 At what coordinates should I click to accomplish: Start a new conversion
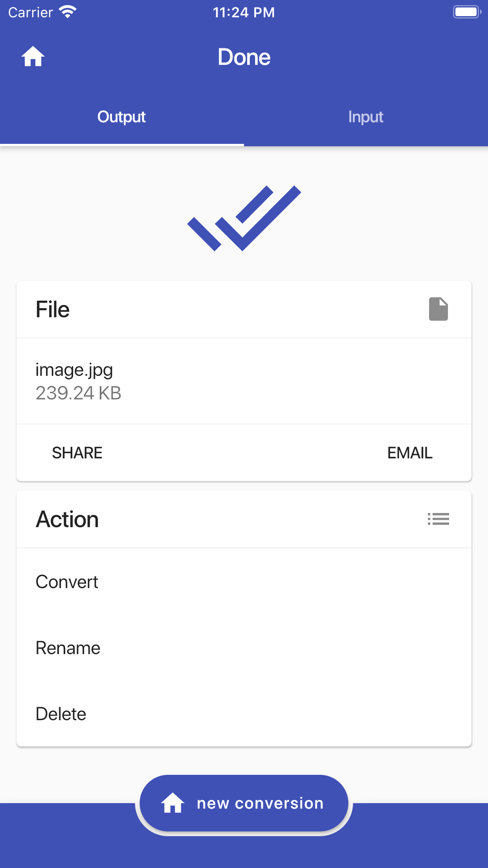(244, 803)
